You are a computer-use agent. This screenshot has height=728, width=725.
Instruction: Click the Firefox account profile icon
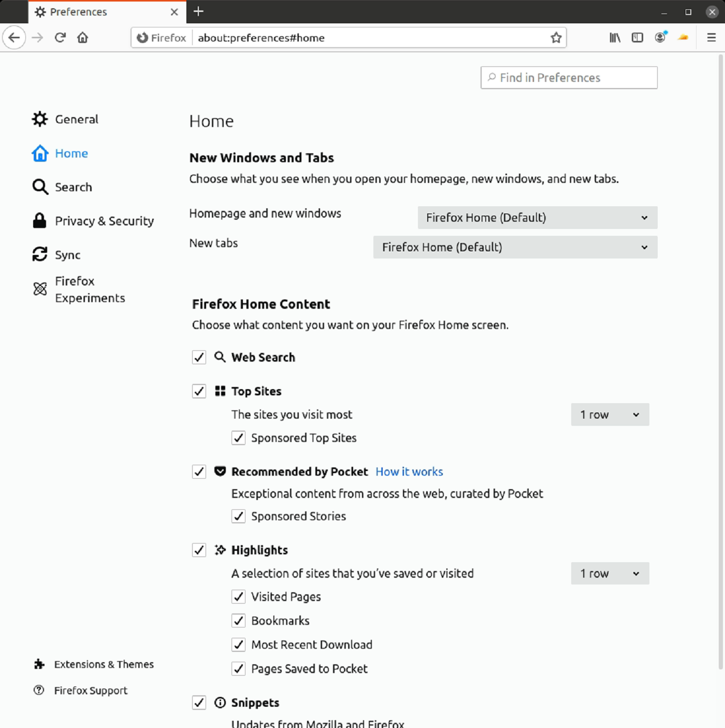pos(660,37)
